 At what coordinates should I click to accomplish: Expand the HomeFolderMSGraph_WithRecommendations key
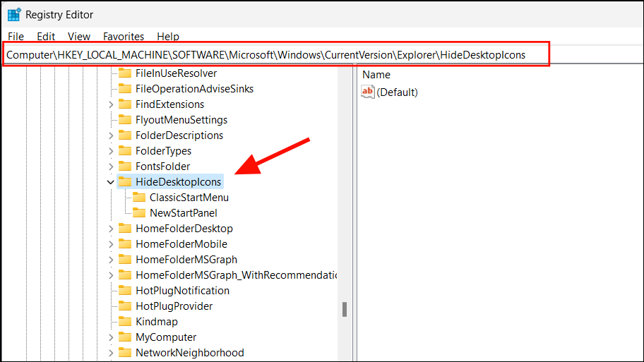[111, 275]
